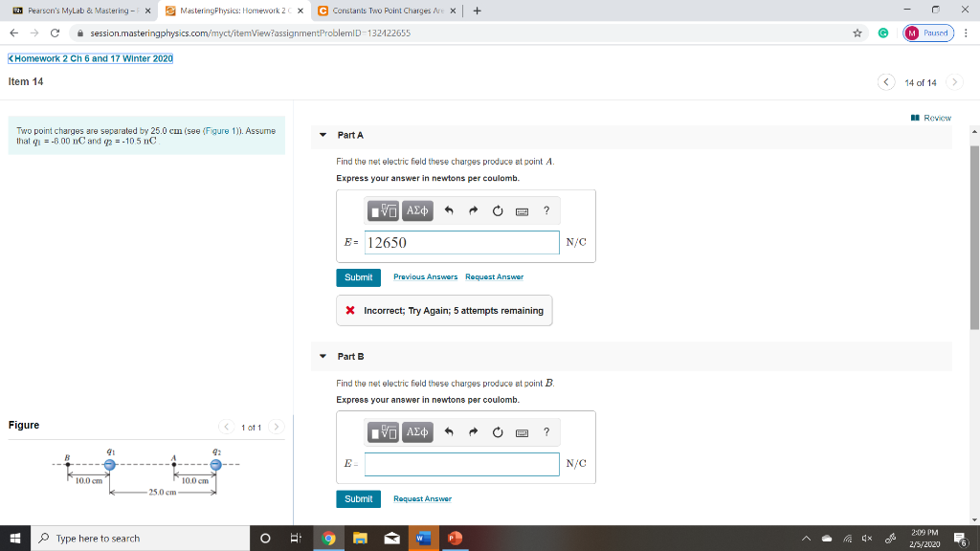Screen dimensions: 980x551
Task: Open Greek symbols ΑΣφ menu in Part B
Action: pyautogui.click(x=417, y=432)
